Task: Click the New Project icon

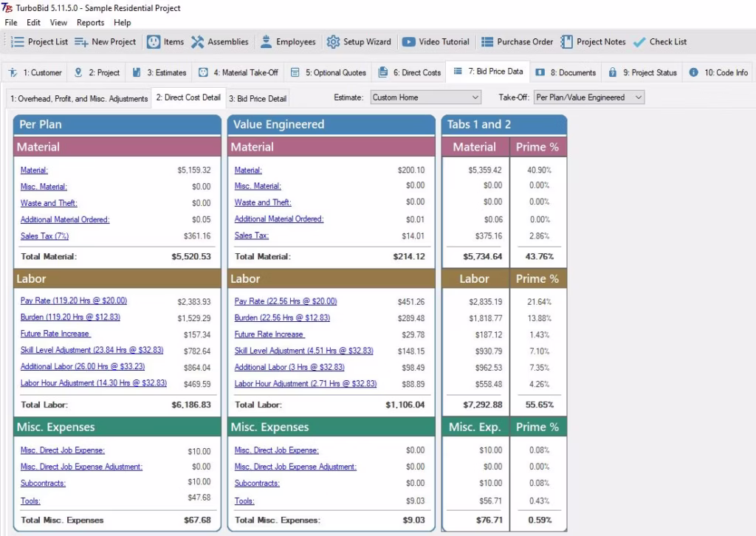Action: click(81, 42)
